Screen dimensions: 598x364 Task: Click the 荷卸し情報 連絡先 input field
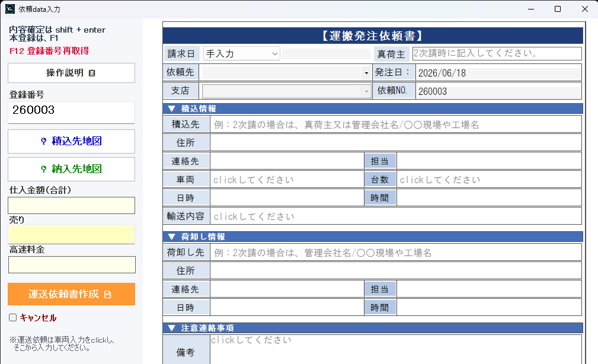(287, 289)
